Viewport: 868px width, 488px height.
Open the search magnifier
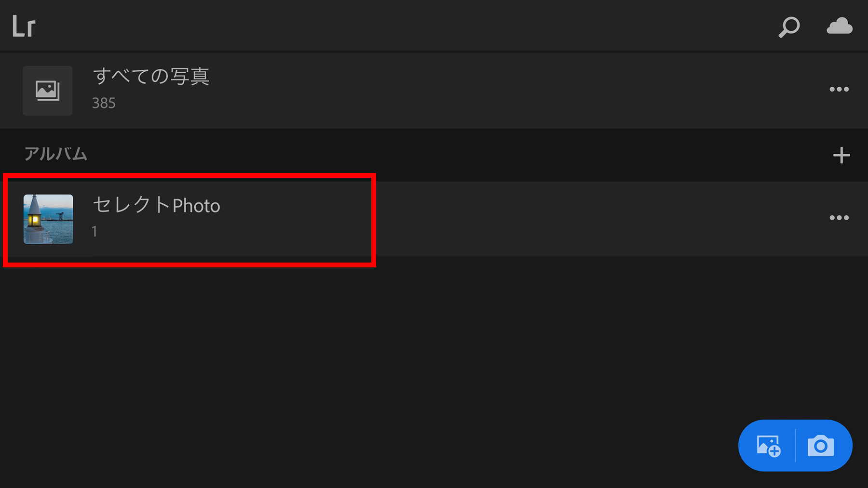tap(789, 27)
